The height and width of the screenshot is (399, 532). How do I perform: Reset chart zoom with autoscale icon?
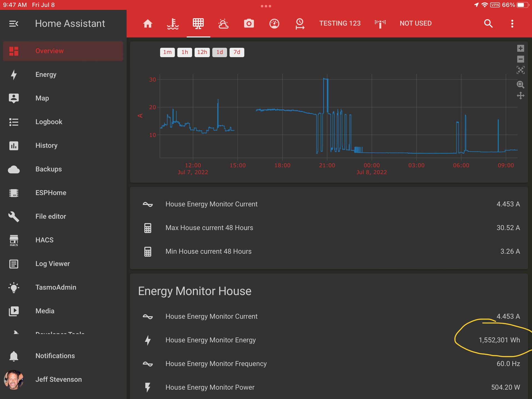(x=520, y=70)
